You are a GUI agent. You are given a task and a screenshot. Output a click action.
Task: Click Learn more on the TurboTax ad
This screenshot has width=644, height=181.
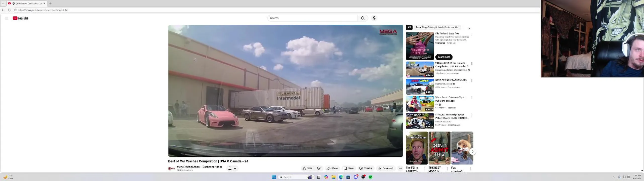444,57
